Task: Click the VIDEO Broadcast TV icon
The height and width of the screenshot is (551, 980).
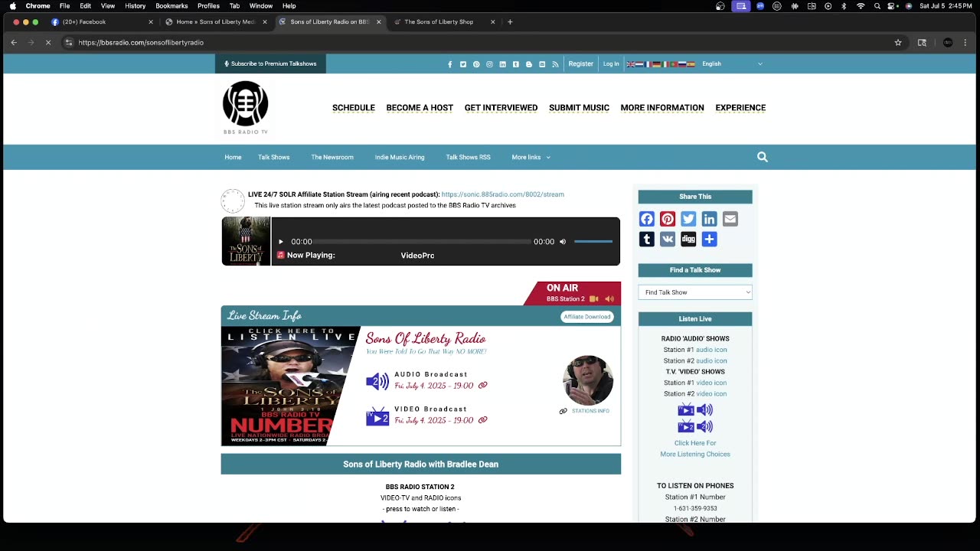Action: click(377, 416)
